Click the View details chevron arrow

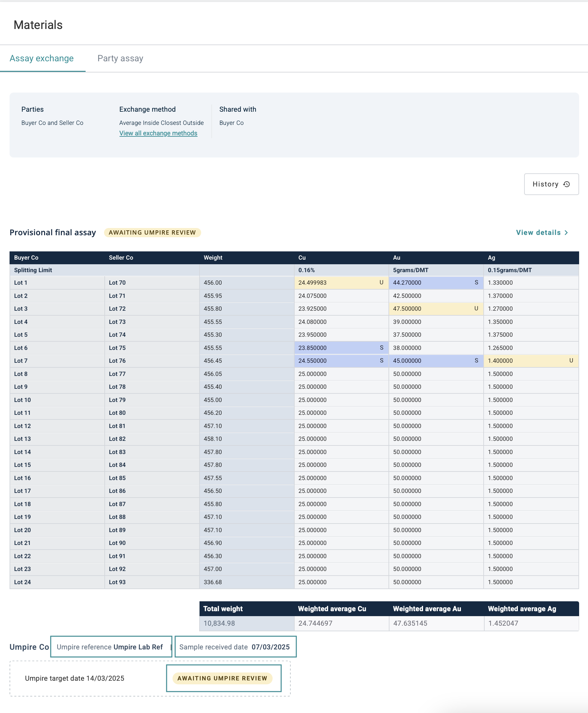(x=566, y=233)
